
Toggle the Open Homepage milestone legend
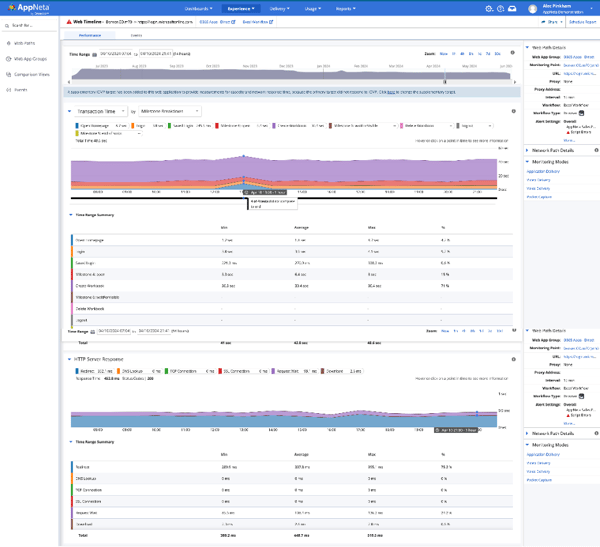point(94,126)
